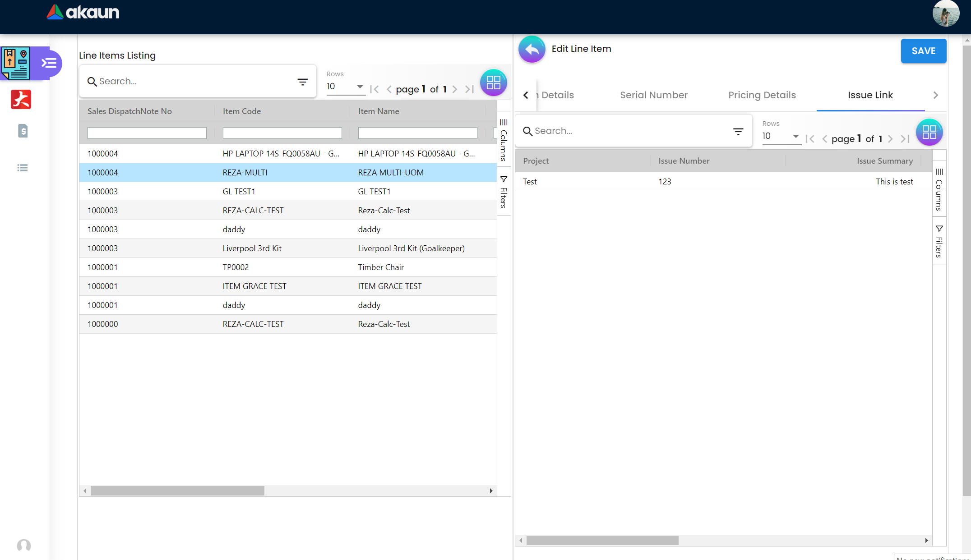
Task: Toggle the Columns panel in Line Items grid
Action: pyautogui.click(x=504, y=140)
